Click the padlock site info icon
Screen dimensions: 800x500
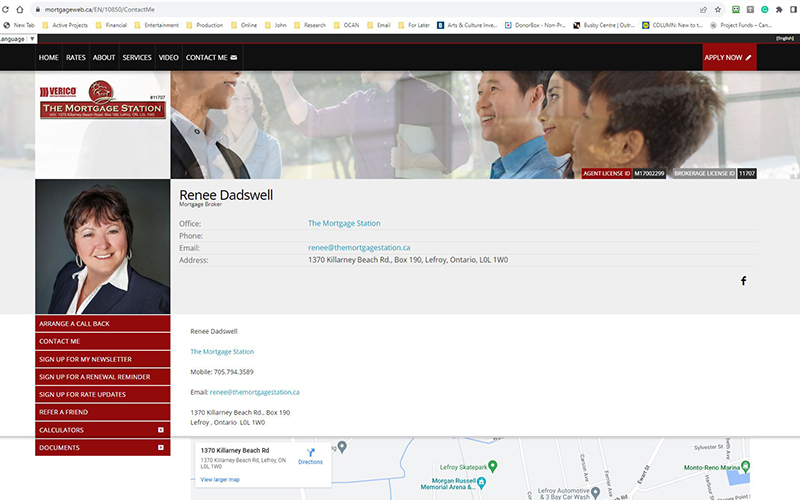point(38,9)
